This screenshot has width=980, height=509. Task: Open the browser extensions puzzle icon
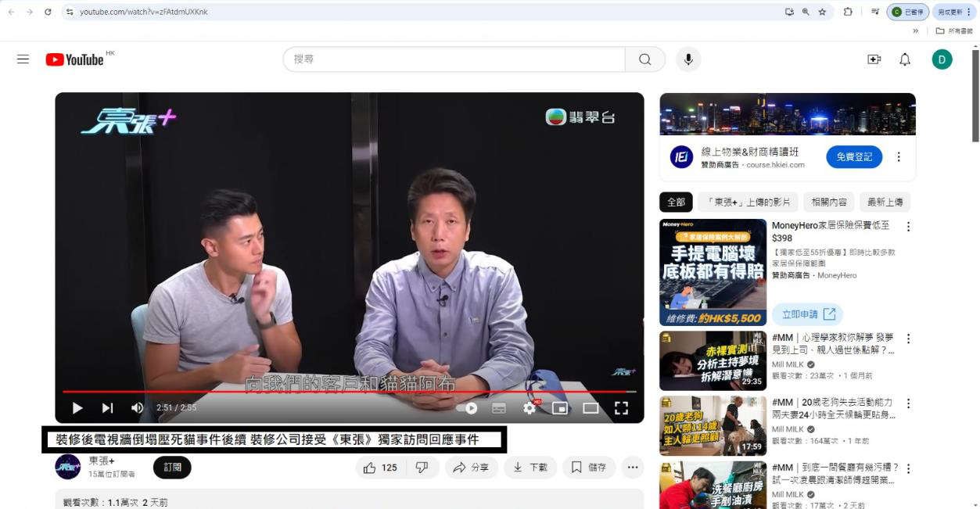tap(848, 12)
